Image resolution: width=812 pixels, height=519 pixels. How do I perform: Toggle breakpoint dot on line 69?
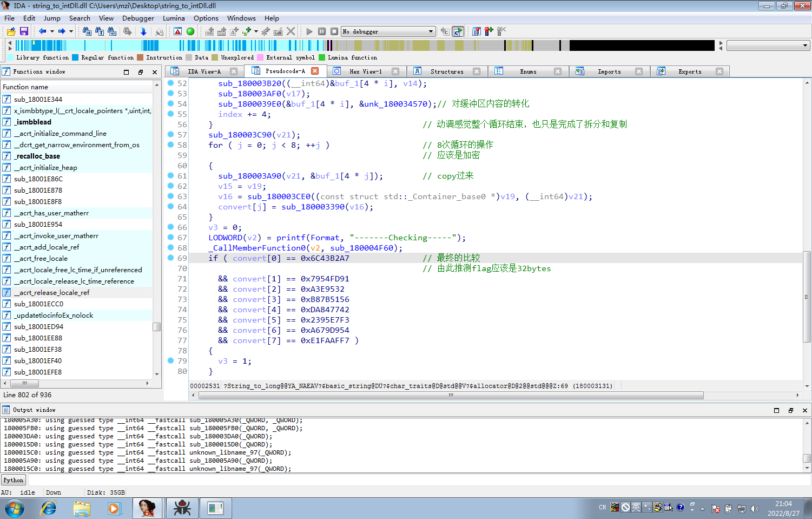(170, 258)
